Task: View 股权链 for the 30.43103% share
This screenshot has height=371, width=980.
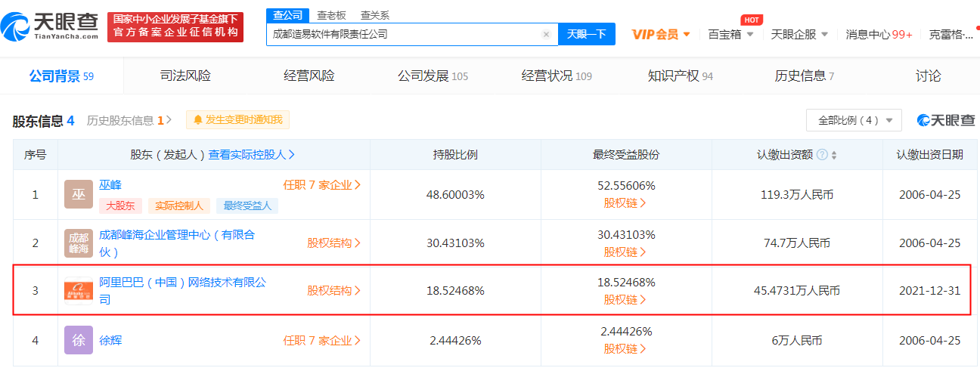Action: coord(625,251)
